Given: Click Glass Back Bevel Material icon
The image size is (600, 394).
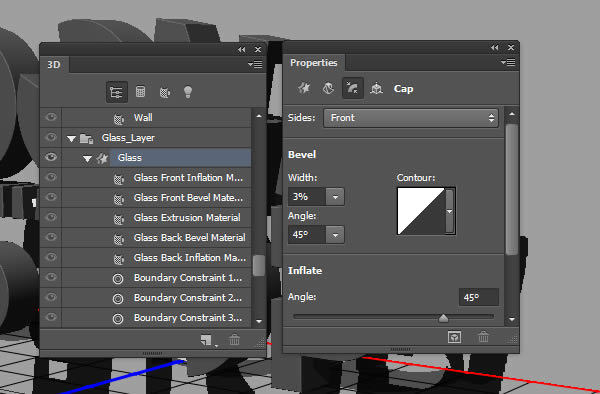Looking at the screenshot, I should pyautogui.click(x=119, y=239).
